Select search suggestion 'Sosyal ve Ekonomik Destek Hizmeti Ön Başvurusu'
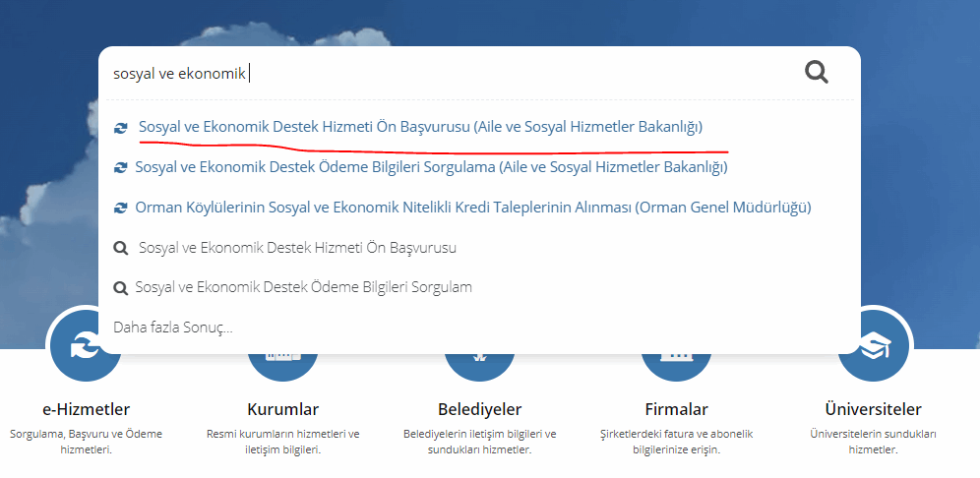 (x=297, y=248)
